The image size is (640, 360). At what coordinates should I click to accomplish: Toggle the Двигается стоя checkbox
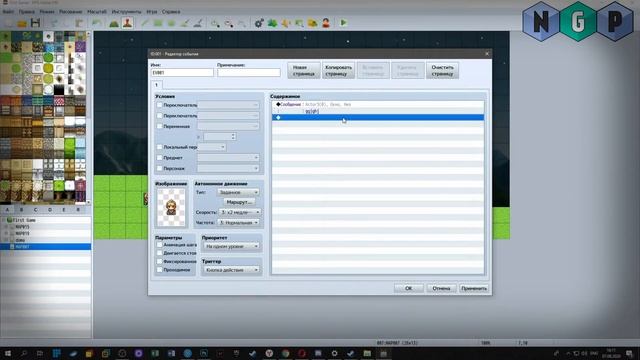point(160,253)
